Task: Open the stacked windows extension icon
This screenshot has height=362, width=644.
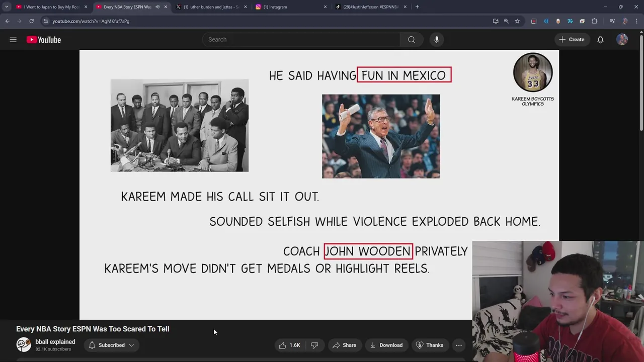Action: [x=582, y=21]
